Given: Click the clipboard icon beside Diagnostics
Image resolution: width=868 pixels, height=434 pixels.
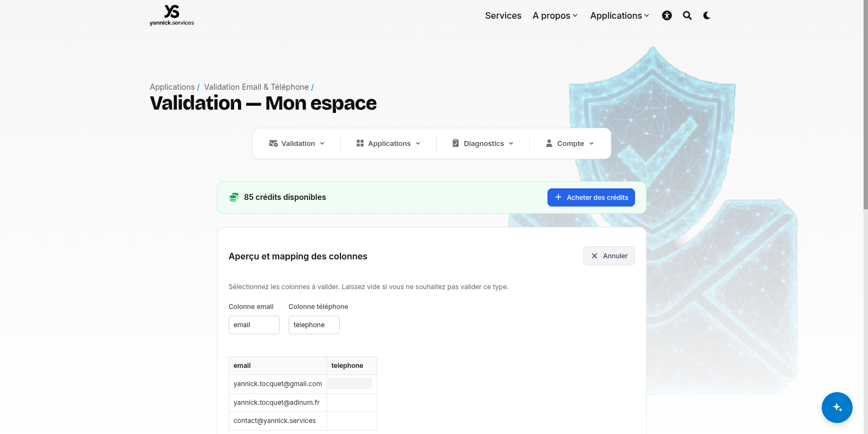Looking at the screenshot, I should [x=455, y=143].
